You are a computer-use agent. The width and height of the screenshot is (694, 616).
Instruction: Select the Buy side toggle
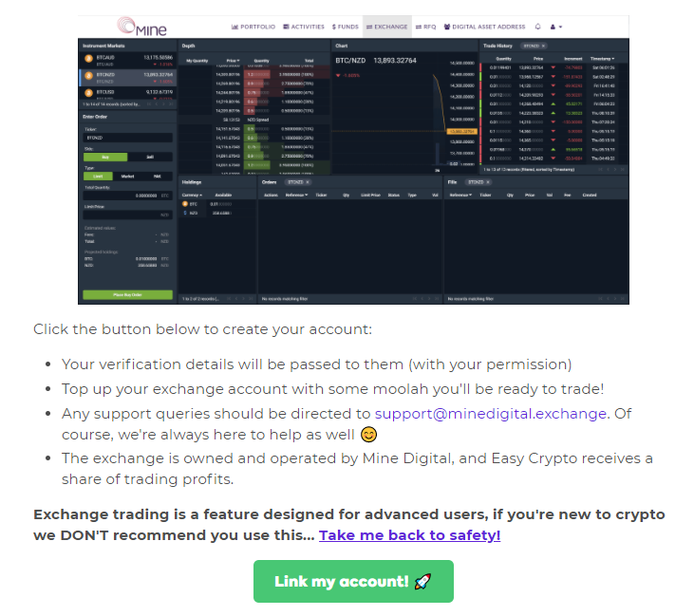(105, 158)
